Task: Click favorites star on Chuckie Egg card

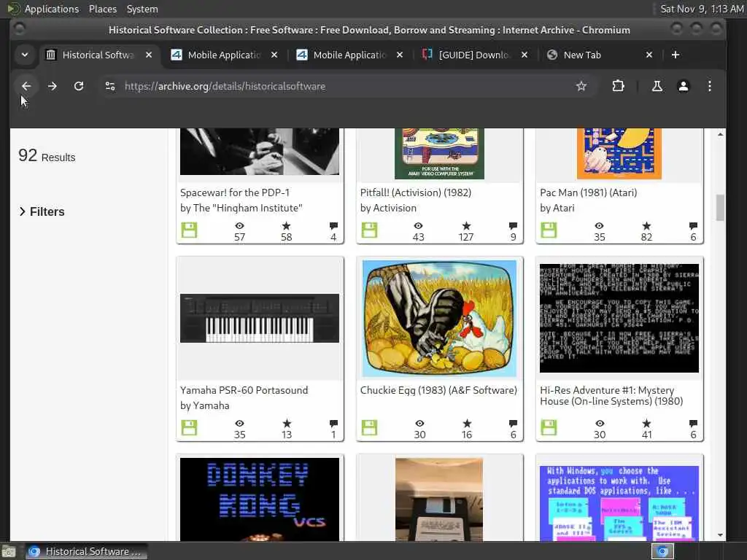Action: pos(467,424)
